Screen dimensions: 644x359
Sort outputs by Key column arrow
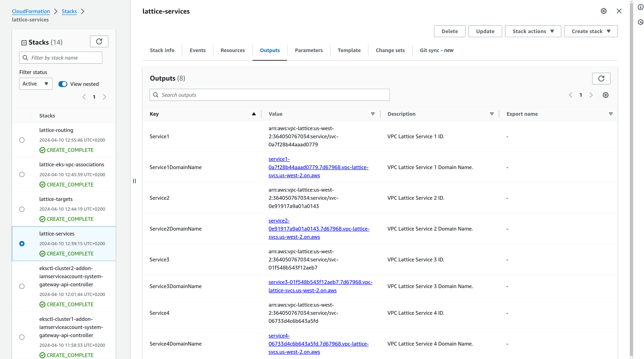[x=254, y=114]
